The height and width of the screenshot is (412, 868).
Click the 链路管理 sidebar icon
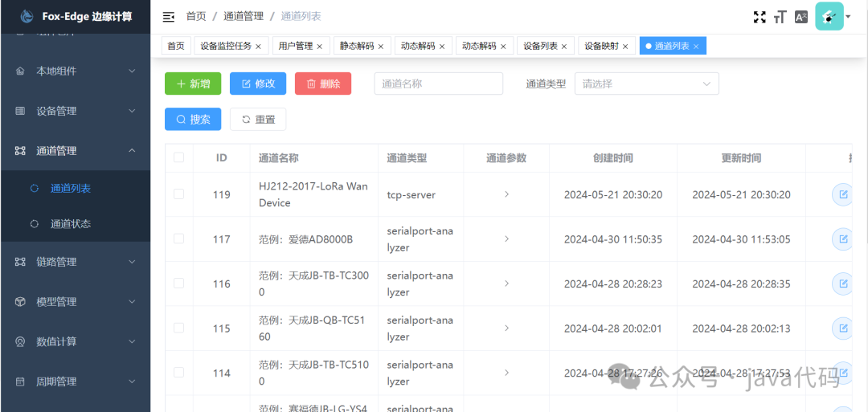coord(20,262)
